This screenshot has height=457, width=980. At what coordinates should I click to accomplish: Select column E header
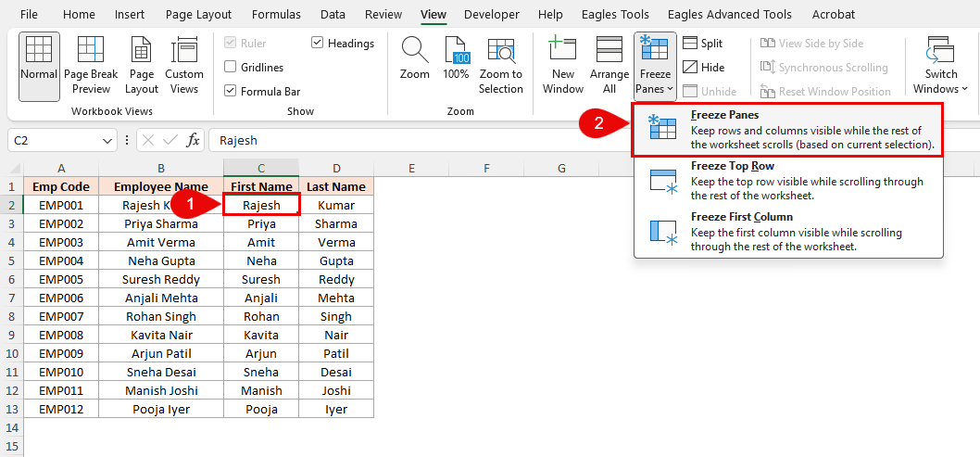pos(412,168)
